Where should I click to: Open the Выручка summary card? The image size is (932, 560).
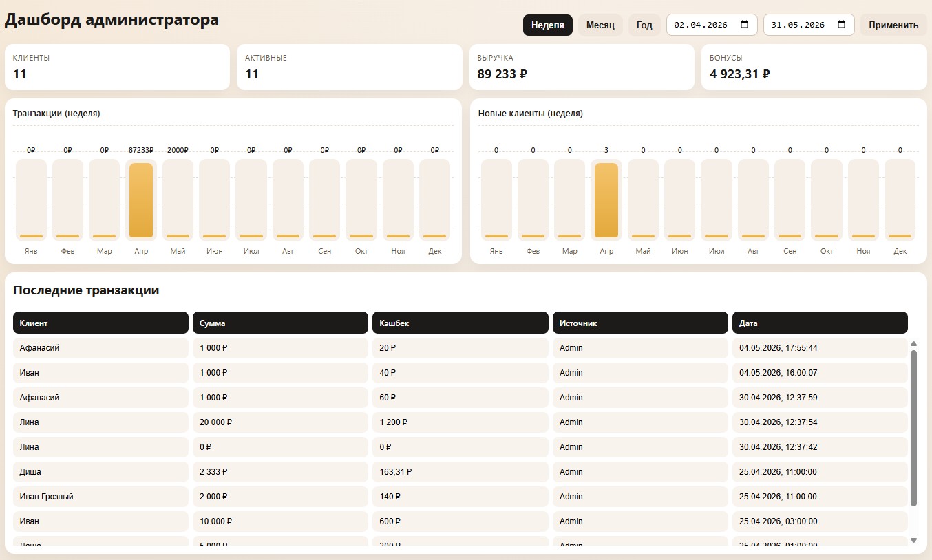(582, 67)
